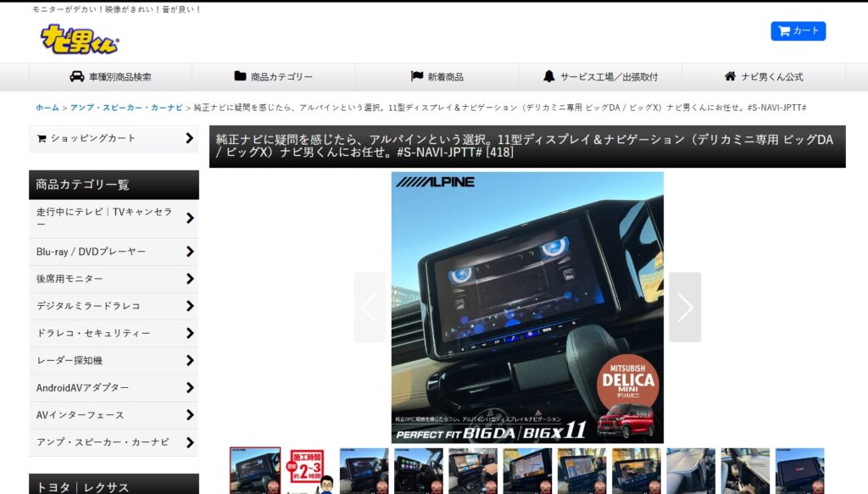Expand ドラレコ・セキュリティー chevron

[190, 333]
